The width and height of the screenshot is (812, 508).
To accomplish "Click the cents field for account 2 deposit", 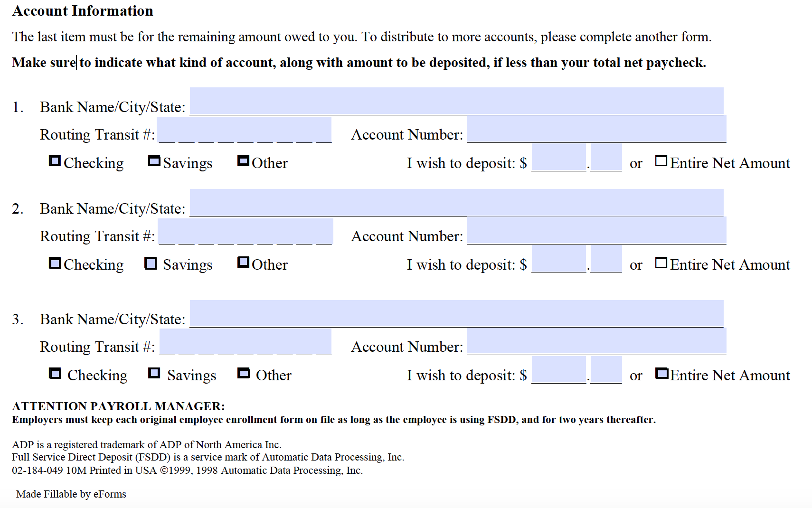I will pyautogui.click(x=605, y=259).
